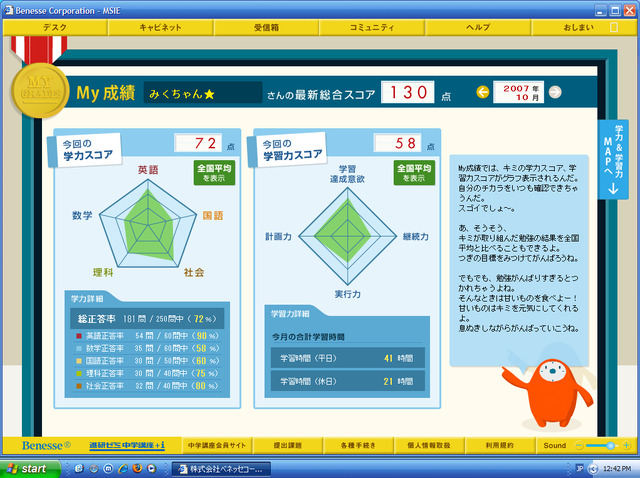640x478 pixels.
Task: Go to previous month with yellow arrow
Action: 482,92
